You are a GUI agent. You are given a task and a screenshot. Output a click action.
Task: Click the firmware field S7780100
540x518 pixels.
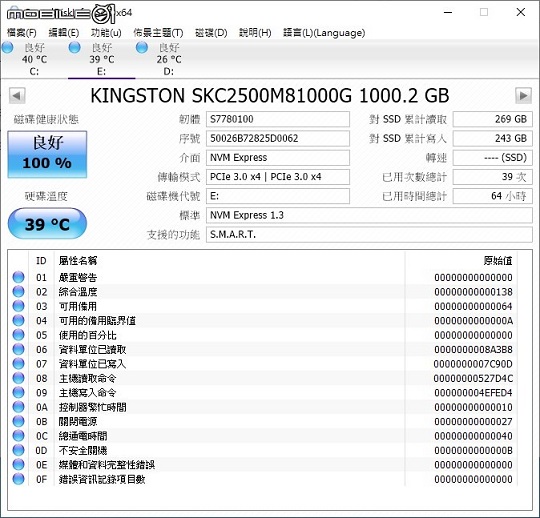click(x=278, y=119)
